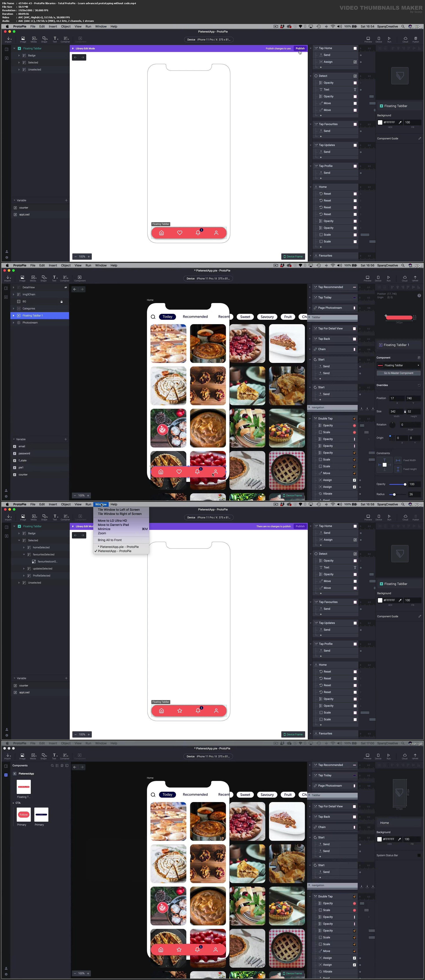
Task: Click star tab icon in Sat 16:58 canvas
Action: click(180, 711)
